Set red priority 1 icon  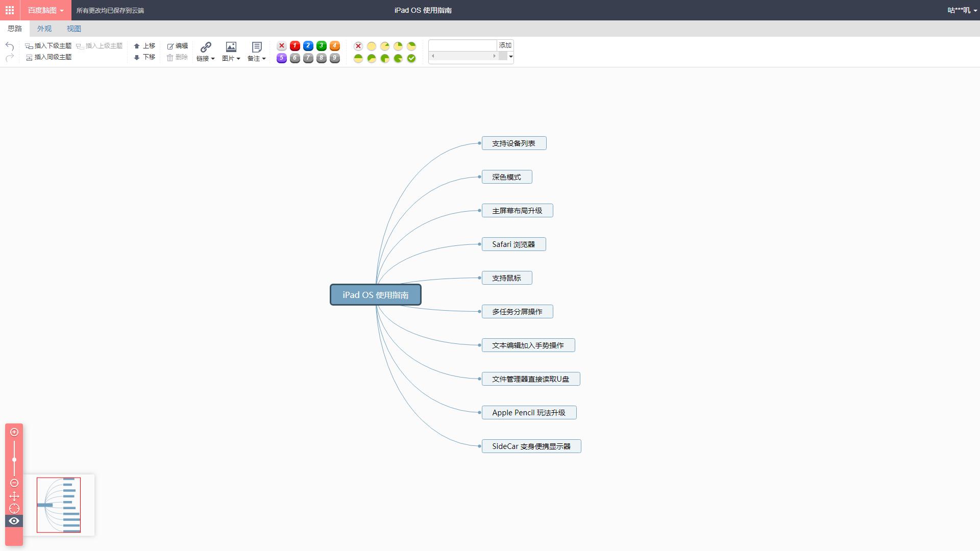coord(295,46)
